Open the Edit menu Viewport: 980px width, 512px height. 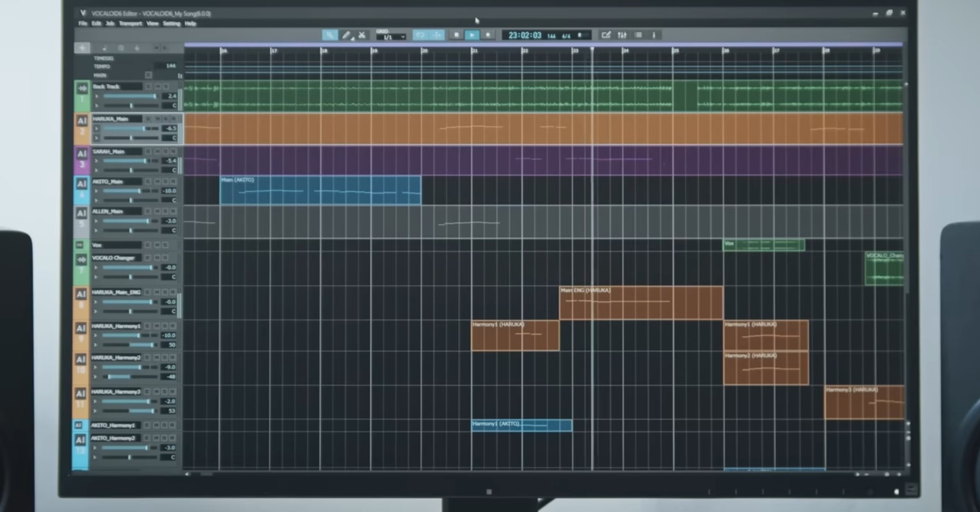[x=96, y=24]
